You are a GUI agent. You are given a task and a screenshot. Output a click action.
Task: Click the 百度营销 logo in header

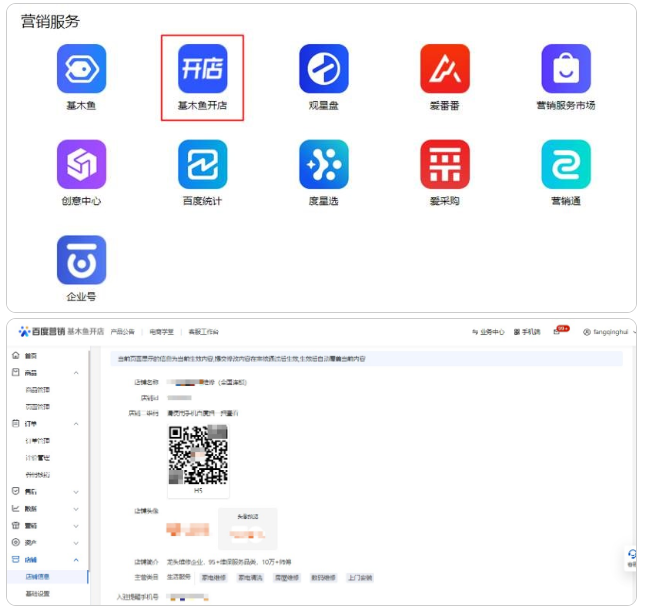coord(42,332)
